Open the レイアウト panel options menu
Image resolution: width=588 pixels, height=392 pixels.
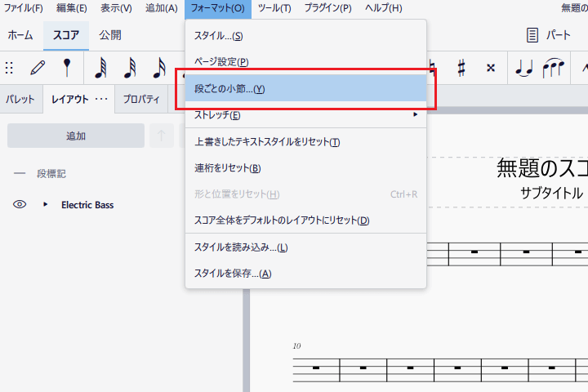point(102,99)
